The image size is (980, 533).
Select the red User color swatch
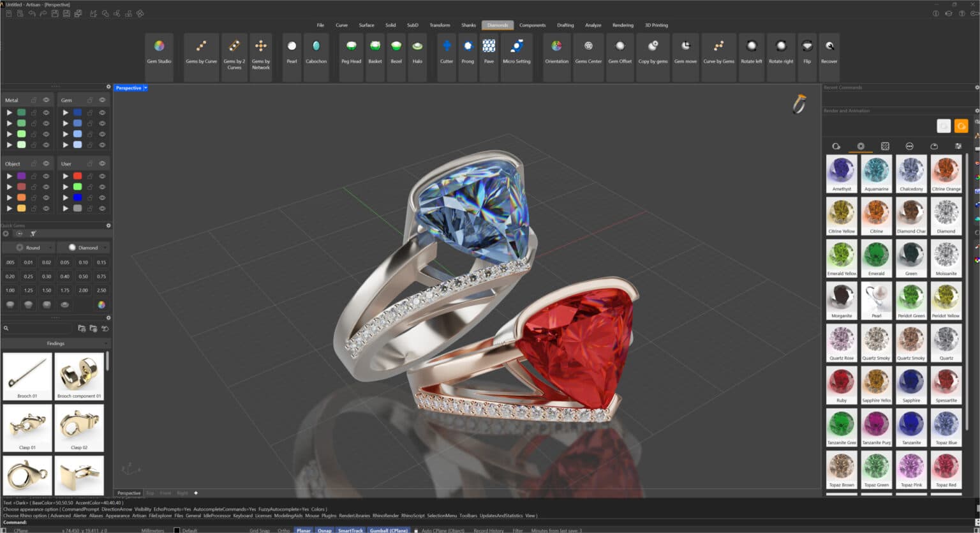coord(77,176)
